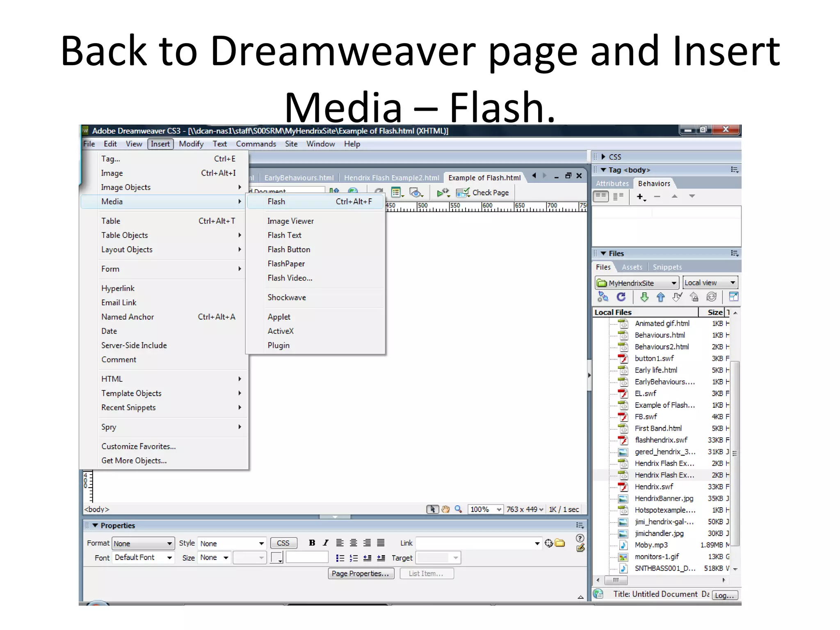Click the Visual Aids eye icon
840x630 pixels.
(x=416, y=192)
